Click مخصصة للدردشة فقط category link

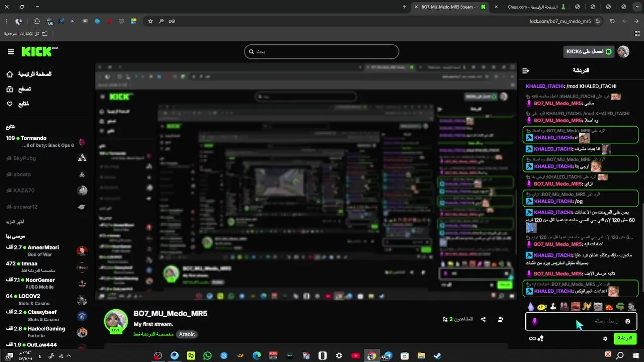[x=153, y=334]
